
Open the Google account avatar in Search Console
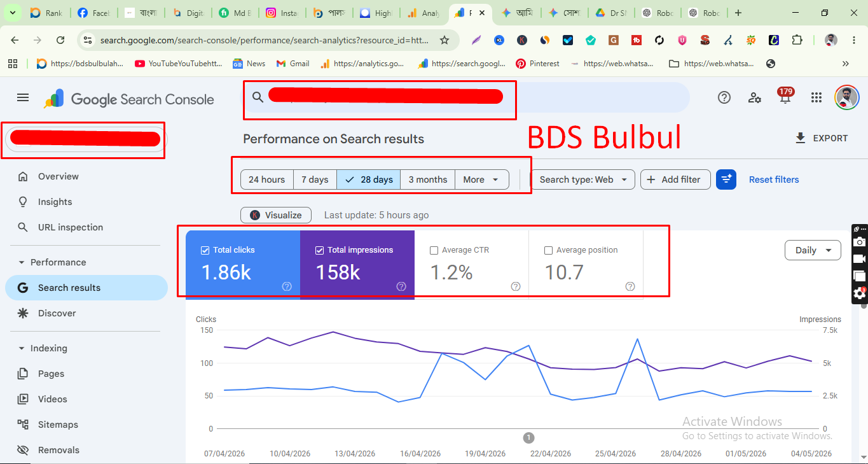[x=847, y=97]
